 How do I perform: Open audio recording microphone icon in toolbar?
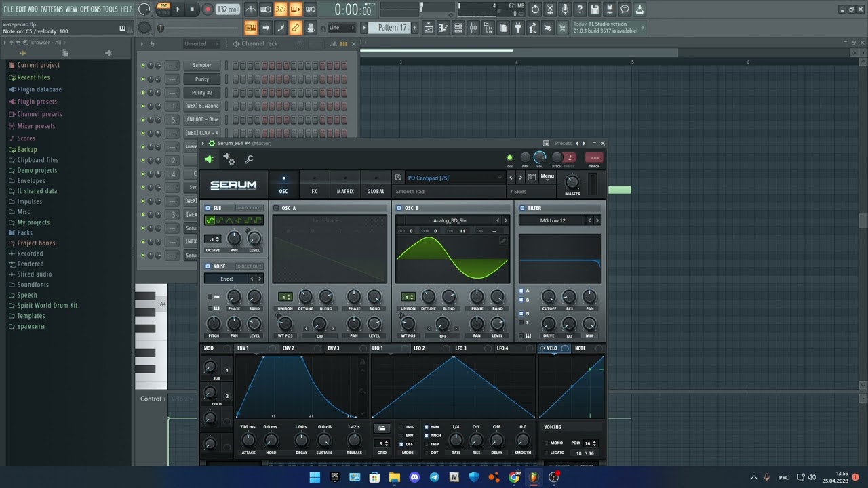[565, 9]
